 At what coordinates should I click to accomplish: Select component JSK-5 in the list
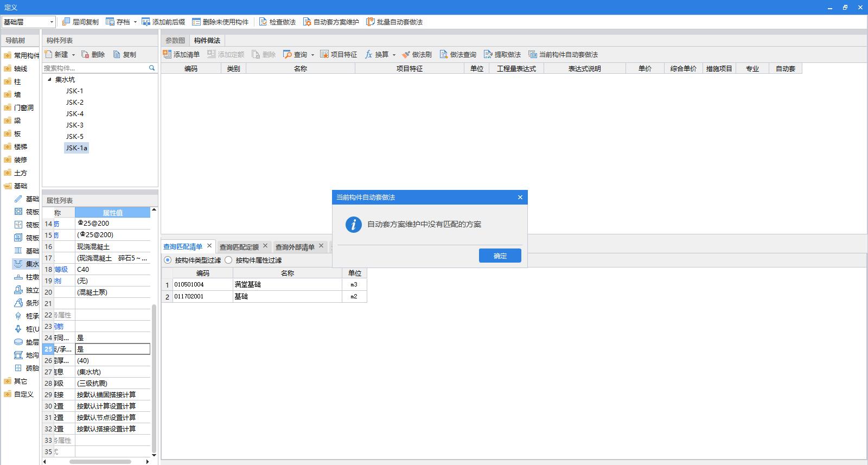pos(75,136)
